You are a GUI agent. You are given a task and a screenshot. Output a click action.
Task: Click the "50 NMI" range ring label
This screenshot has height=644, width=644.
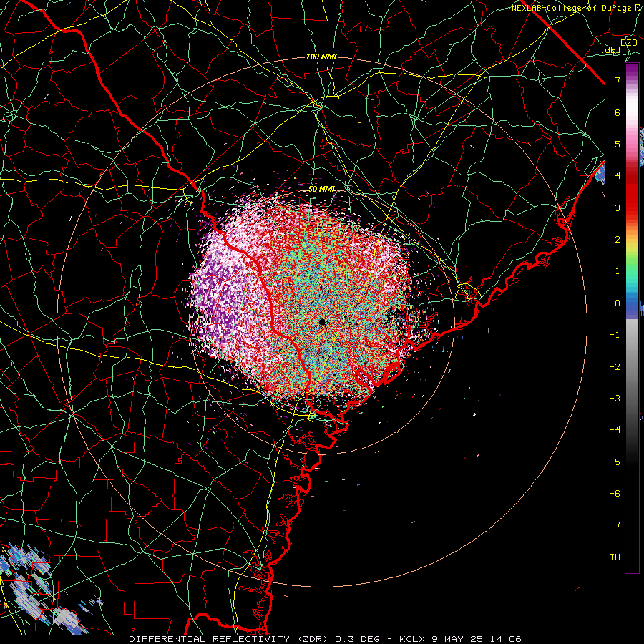click(322, 189)
